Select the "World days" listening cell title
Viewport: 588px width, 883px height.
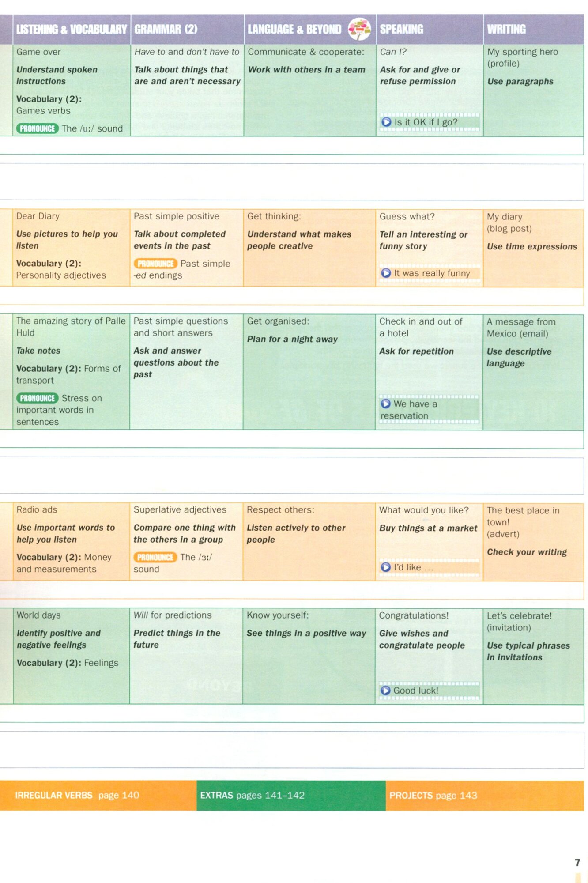coord(38,615)
